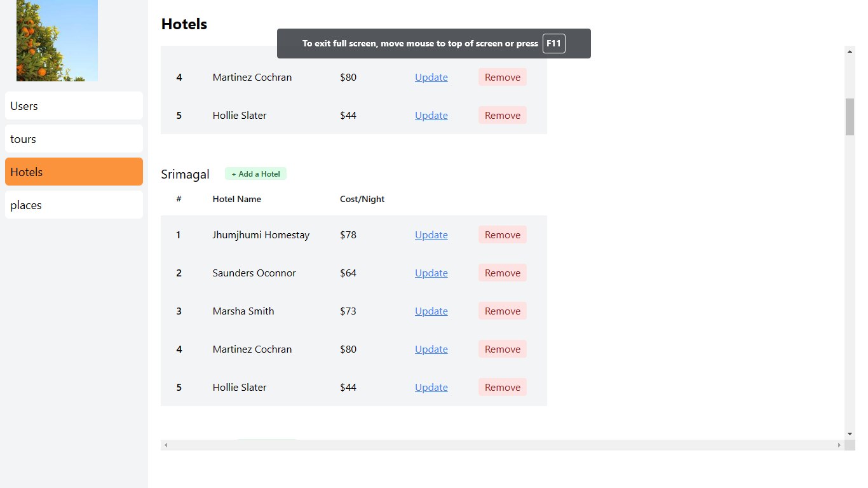Remove Marsha Smith from Srimagal

[502, 311]
